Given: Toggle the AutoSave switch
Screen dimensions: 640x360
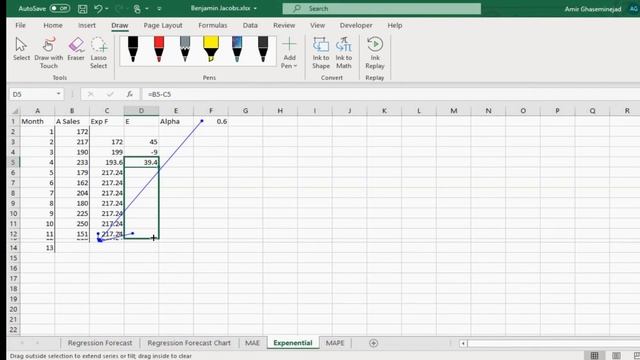Looking at the screenshot, I should click(x=60, y=8).
